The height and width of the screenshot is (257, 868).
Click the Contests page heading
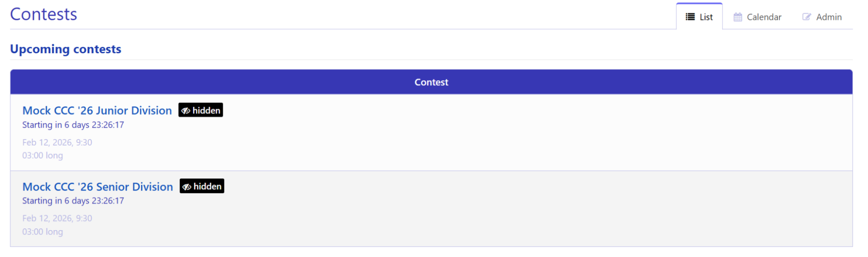coord(43,14)
